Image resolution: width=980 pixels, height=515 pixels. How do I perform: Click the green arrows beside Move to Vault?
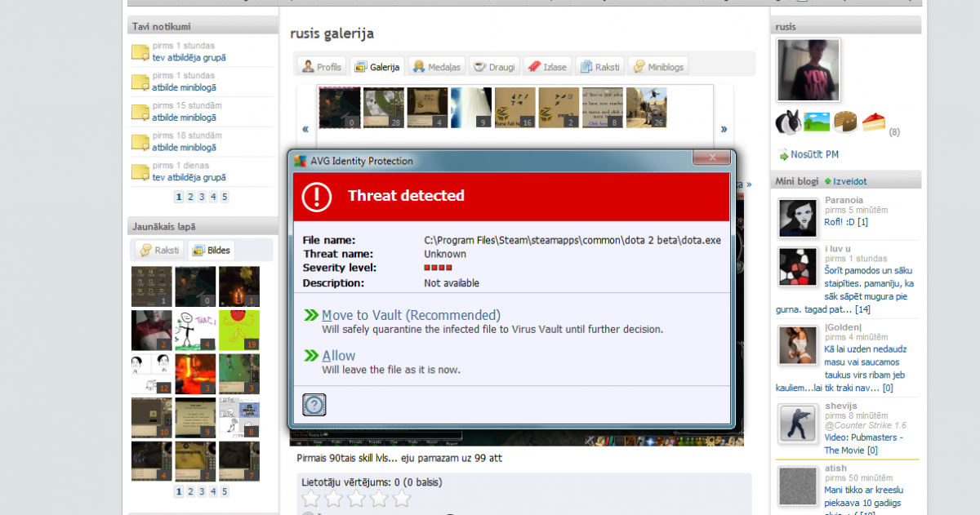tap(311, 315)
